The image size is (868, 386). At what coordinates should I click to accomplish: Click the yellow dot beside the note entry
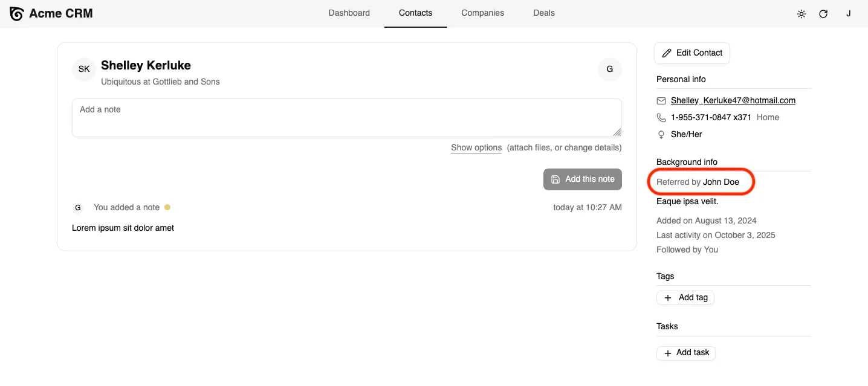[x=167, y=207]
